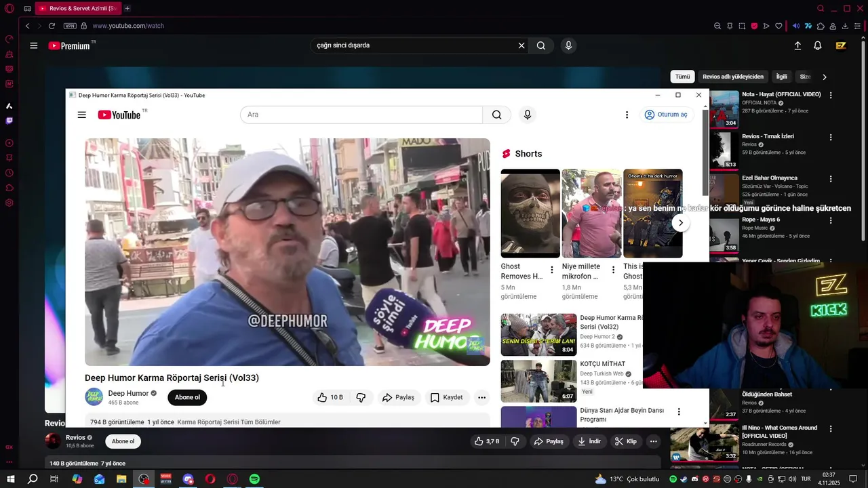
Task: Open the Opera extensions puzzle icon
Action: click(x=821, y=26)
